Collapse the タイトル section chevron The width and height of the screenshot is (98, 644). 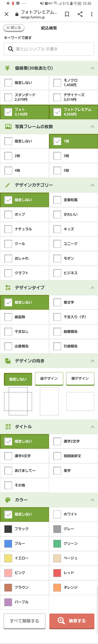point(92,427)
